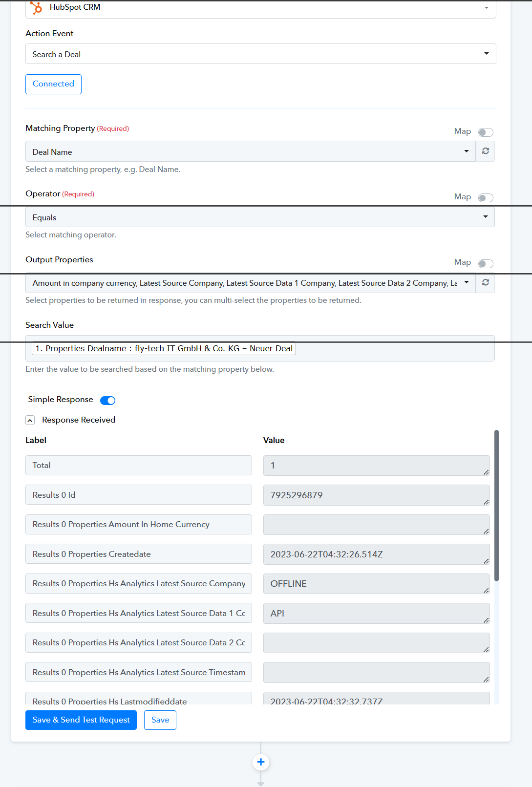The image size is (532, 787).
Task: Click the Amount In Home Currency label field
Action: coord(139,524)
